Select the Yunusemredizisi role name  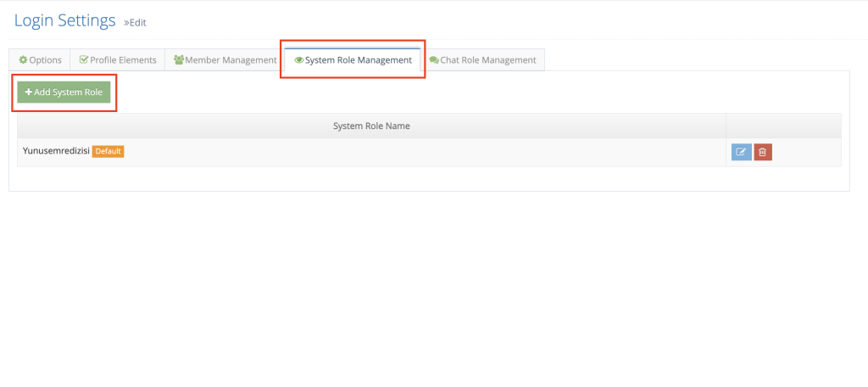pos(56,151)
